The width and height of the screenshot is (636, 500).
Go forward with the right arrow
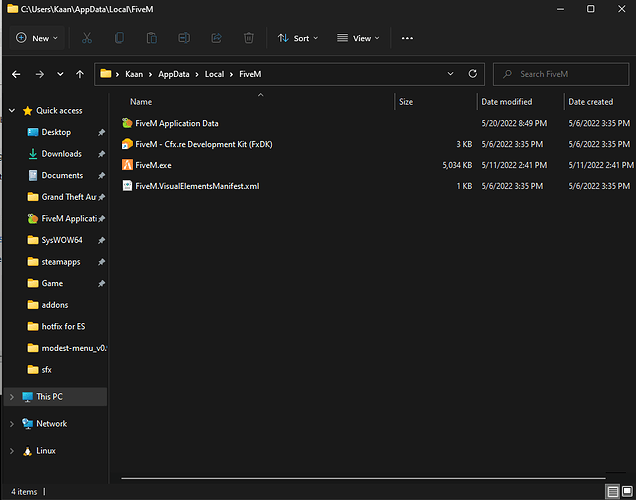point(40,74)
